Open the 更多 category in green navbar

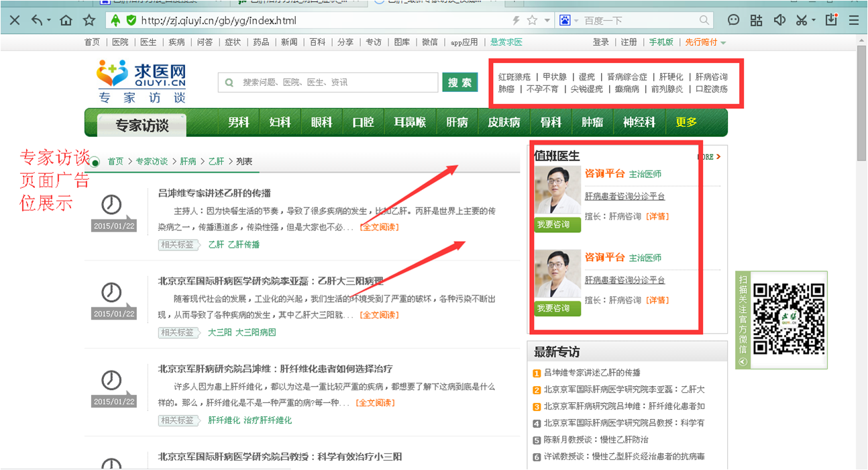point(686,122)
